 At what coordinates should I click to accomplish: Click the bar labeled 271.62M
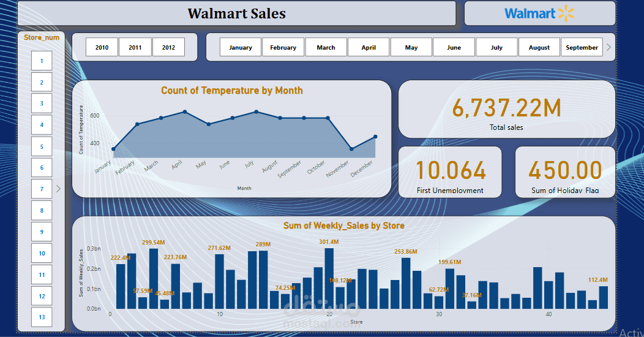tap(219, 281)
